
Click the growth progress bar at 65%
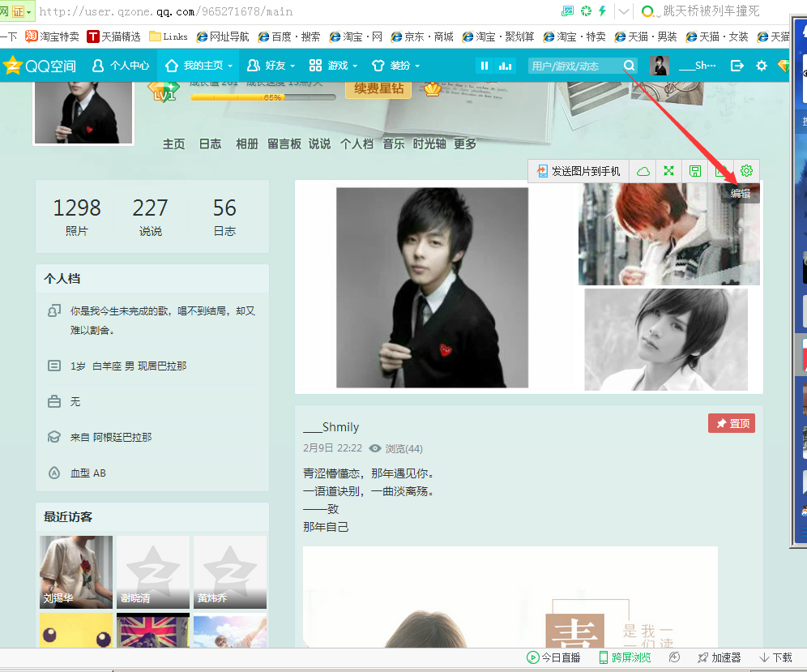[x=263, y=97]
